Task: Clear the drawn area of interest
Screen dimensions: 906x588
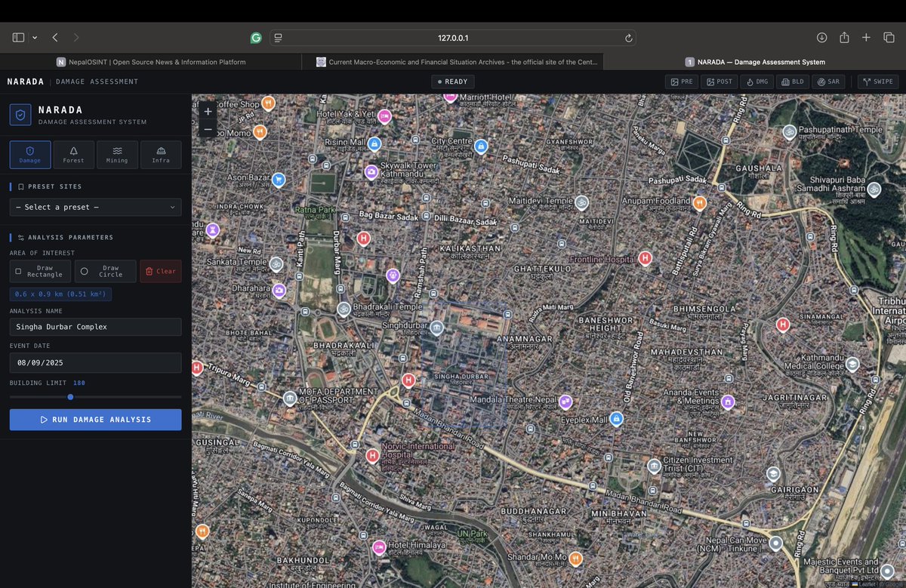Action: [x=161, y=271]
